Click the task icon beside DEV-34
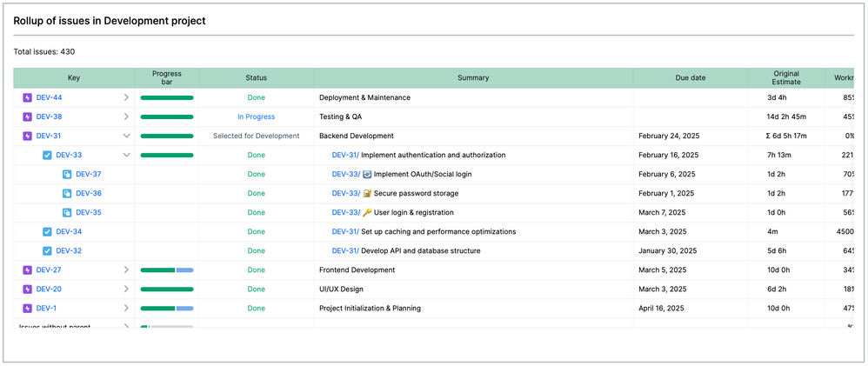Viewport: 868px width, 366px height. point(47,231)
